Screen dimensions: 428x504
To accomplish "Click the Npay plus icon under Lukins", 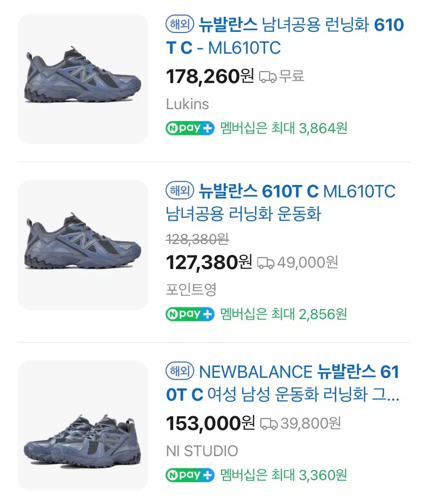I will click(x=190, y=128).
